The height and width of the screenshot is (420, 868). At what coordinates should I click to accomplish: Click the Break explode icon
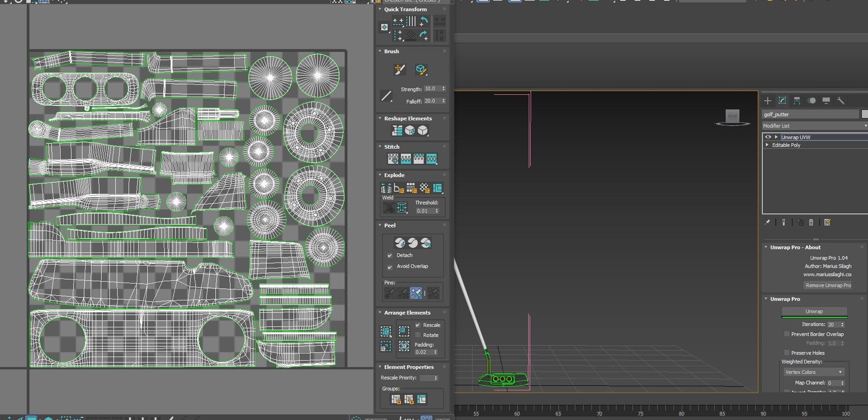386,188
